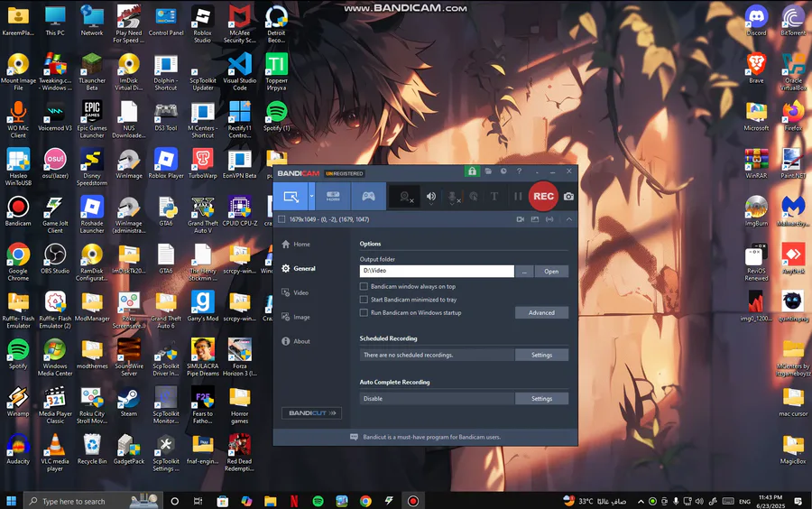The width and height of the screenshot is (812, 509).
Task: Click 'There are no scheduled recordings.' text
Action: pos(408,356)
